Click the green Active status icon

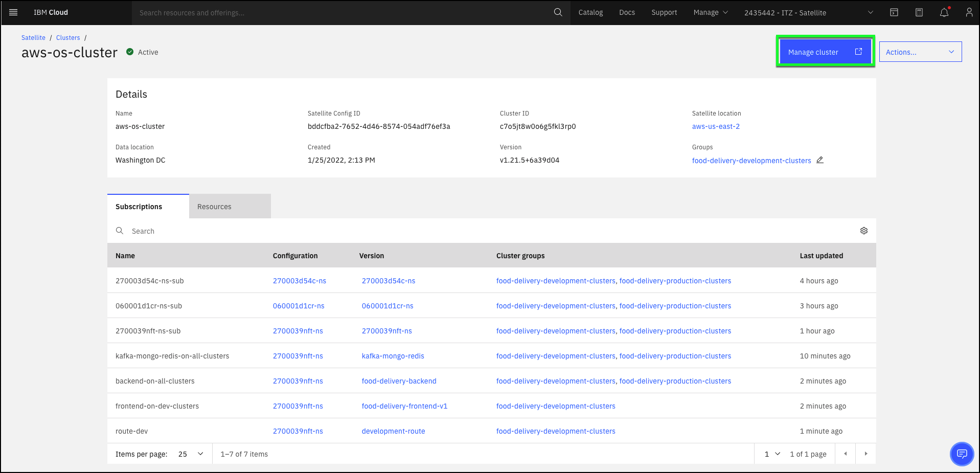pyautogui.click(x=130, y=52)
